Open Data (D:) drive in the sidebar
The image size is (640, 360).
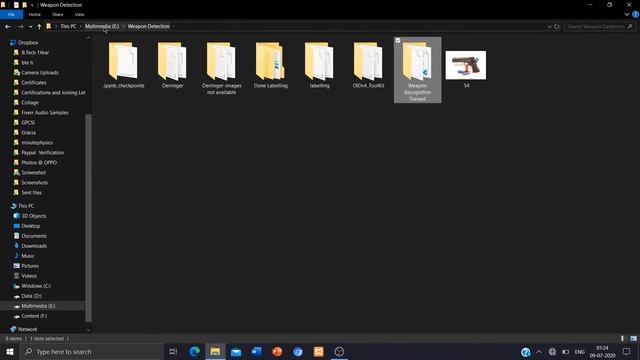click(x=31, y=296)
